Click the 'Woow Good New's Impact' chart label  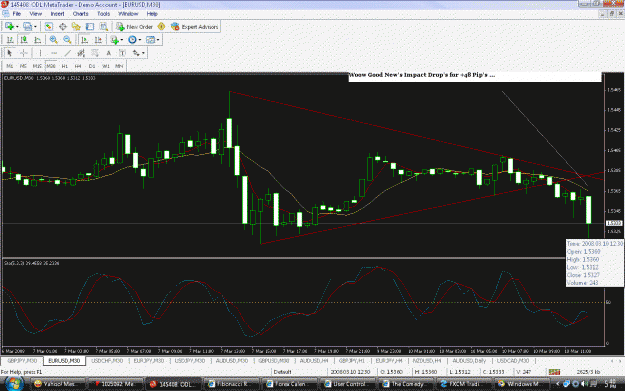[422, 75]
